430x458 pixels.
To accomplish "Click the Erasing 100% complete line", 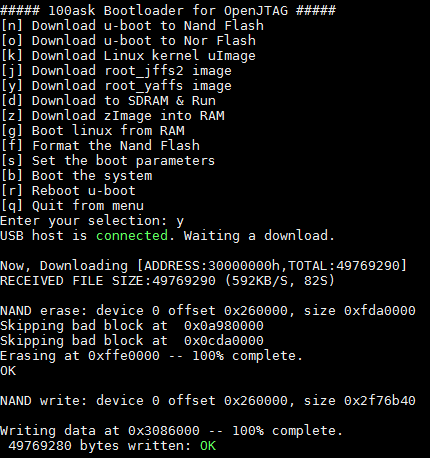I will [151, 356].
